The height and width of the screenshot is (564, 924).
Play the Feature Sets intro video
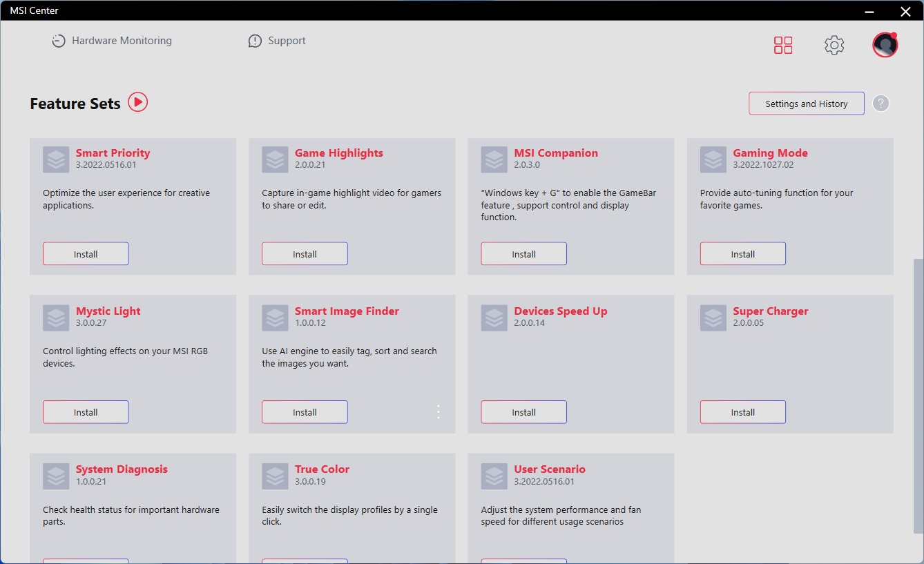(138, 103)
